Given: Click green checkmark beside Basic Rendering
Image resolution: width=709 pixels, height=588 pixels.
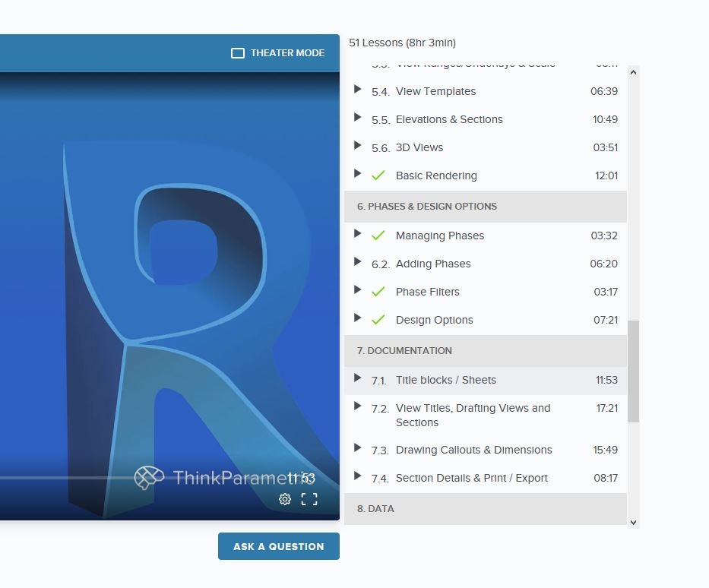Looking at the screenshot, I should coord(378,175).
